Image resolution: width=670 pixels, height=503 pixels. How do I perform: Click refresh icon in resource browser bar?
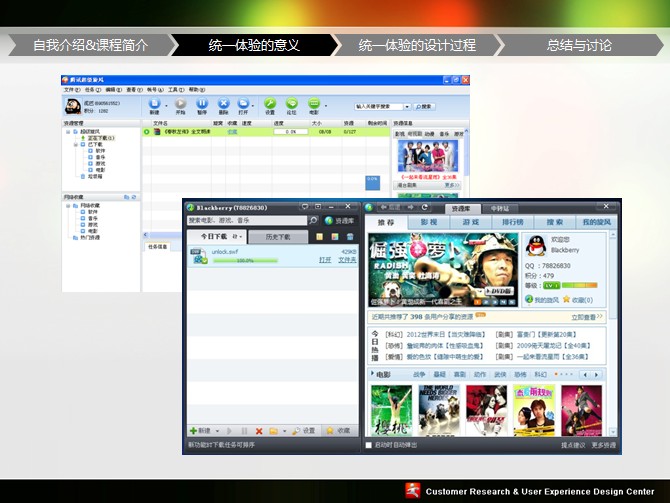tap(425, 207)
